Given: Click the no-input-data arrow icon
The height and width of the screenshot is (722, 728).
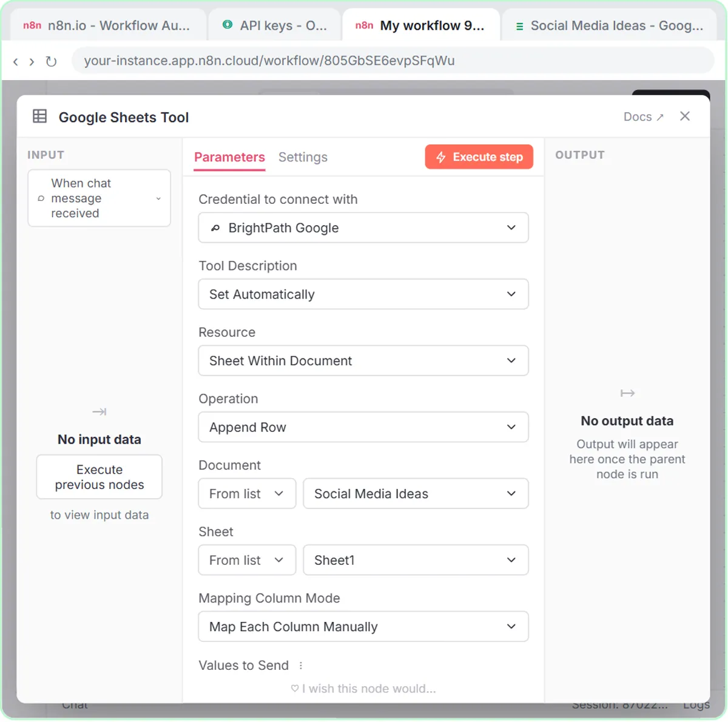Looking at the screenshot, I should coord(99,412).
